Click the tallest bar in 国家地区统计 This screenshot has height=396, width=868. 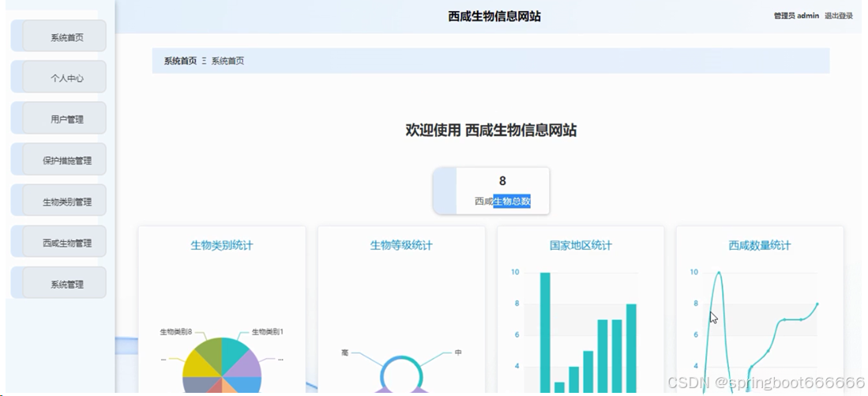pos(545,332)
